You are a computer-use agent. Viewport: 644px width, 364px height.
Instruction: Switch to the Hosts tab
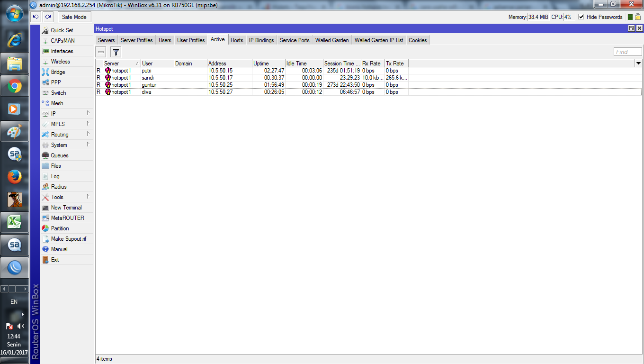(237, 40)
